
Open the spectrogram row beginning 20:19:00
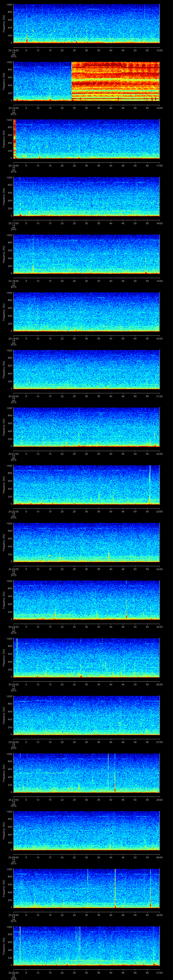(x=87, y=312)
